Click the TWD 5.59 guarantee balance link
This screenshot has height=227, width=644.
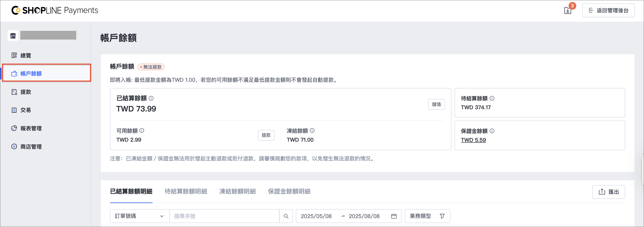coord(473,140)
